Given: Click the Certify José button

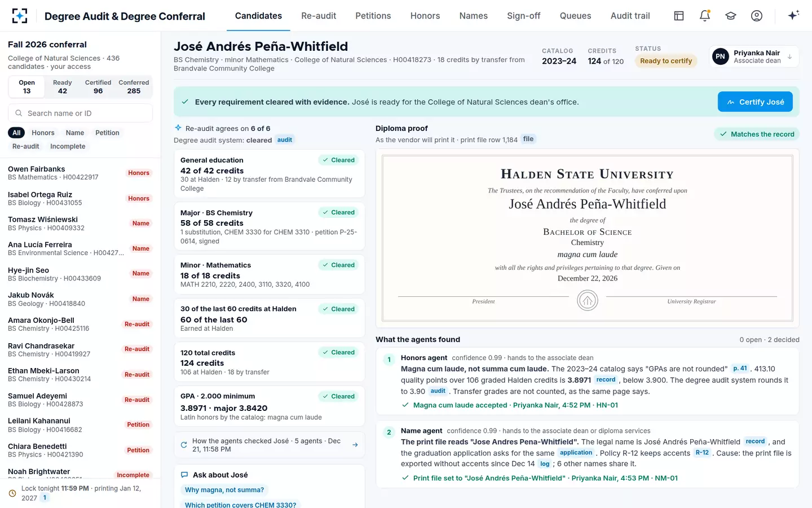Looking at the screenshot, I should pyautogui.click(x=755, y=102).
